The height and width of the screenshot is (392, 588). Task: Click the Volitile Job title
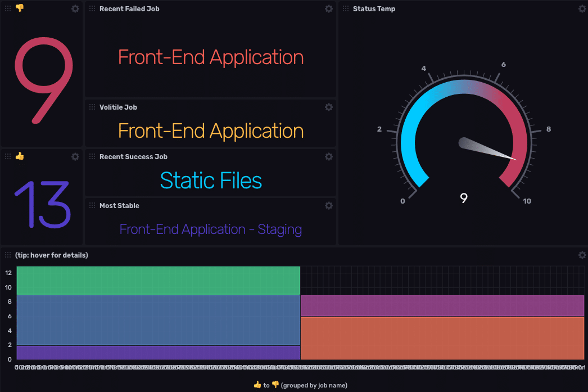tap(118, 107)
